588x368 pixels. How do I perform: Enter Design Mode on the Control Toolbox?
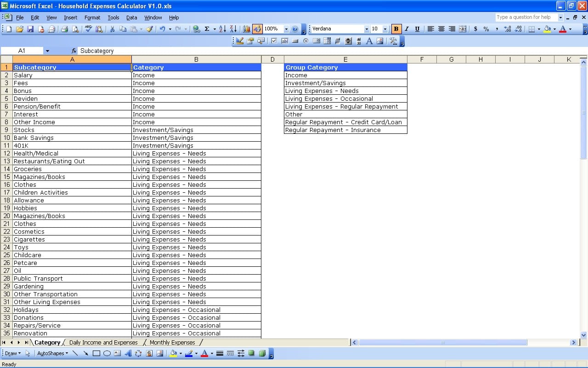click(x=239, y=41)
